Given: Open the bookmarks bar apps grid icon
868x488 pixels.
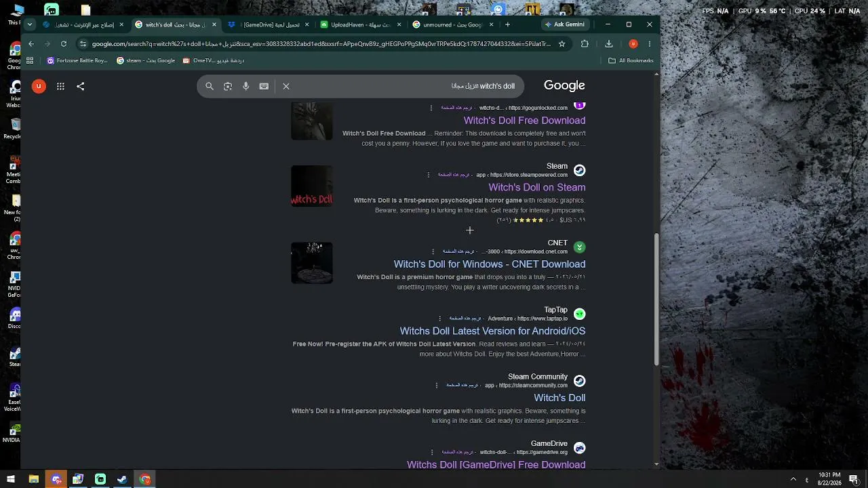Looking at the screenshot, I should [x=30, y=60].
